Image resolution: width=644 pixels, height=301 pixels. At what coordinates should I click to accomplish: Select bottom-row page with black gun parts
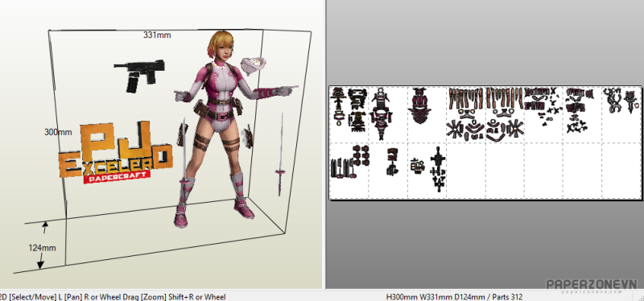point(427,171)
